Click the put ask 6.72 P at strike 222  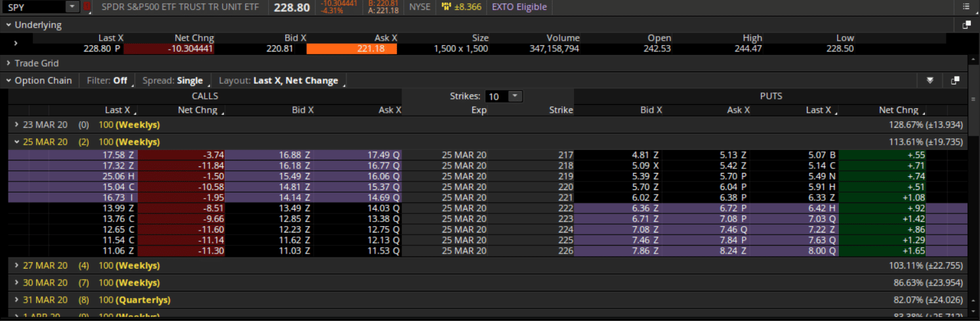pos(734,208)
